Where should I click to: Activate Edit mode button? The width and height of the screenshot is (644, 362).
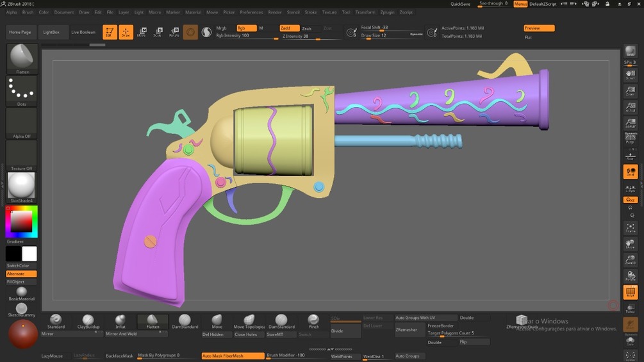(x=110, y=32)
